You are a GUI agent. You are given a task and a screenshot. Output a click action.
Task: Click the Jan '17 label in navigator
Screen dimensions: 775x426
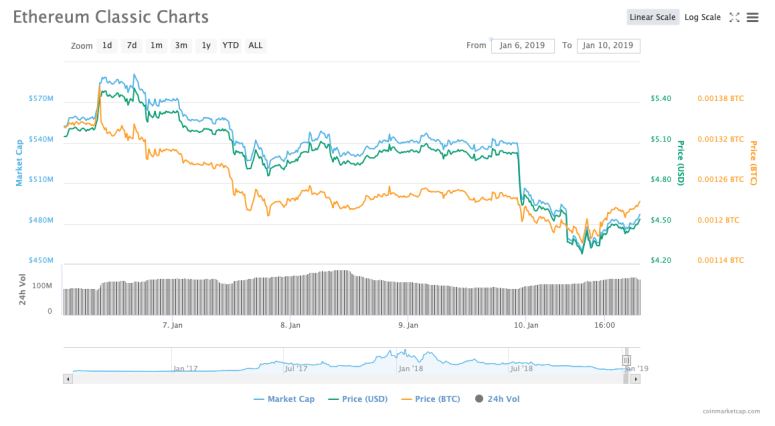(185, 369)
